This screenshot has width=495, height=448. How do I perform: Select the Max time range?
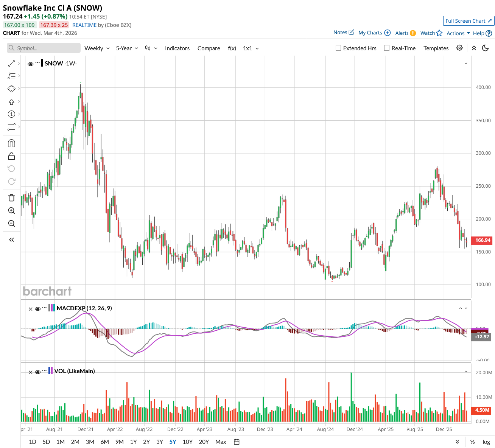click(x=221, y=442)
